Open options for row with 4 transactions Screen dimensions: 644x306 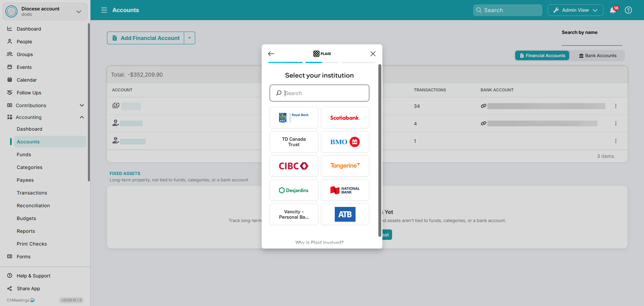coord(616,124)
